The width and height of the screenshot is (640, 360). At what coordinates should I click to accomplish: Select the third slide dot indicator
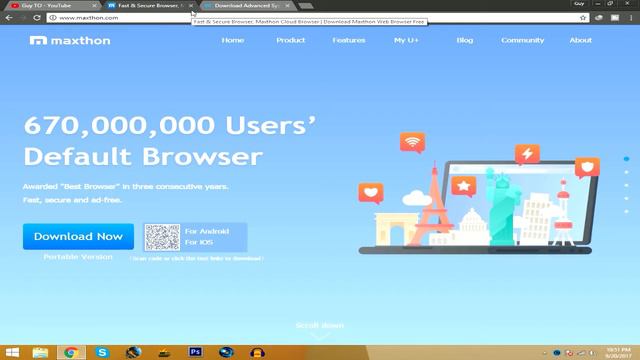(626, 185)
